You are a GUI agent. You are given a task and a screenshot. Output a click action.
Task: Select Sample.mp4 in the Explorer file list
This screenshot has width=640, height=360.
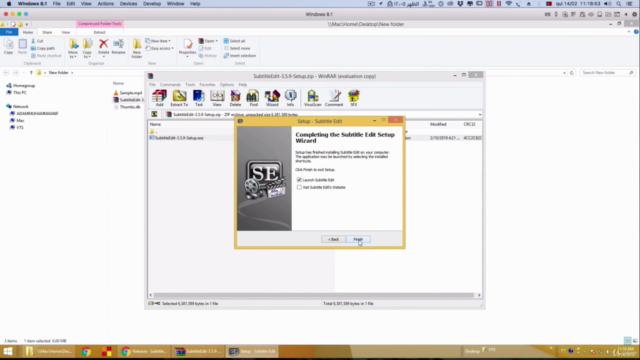pos(128,93)
